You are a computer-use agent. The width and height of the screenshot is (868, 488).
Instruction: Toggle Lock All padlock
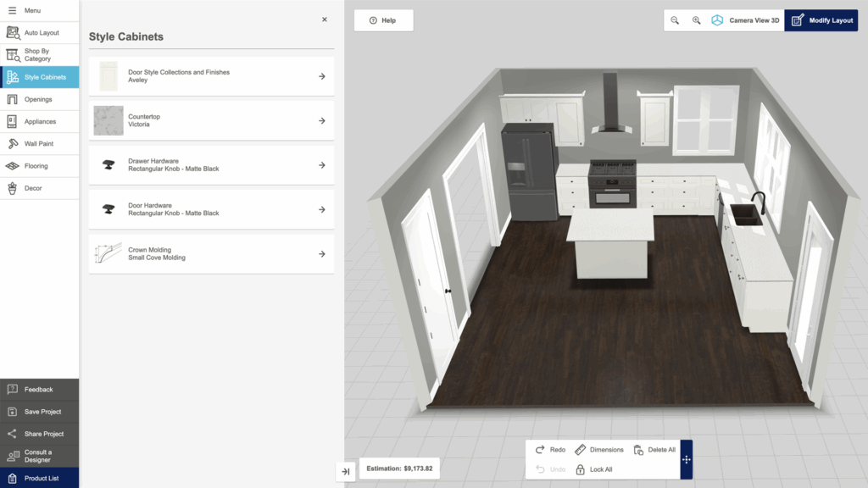(x=581, y=469)
